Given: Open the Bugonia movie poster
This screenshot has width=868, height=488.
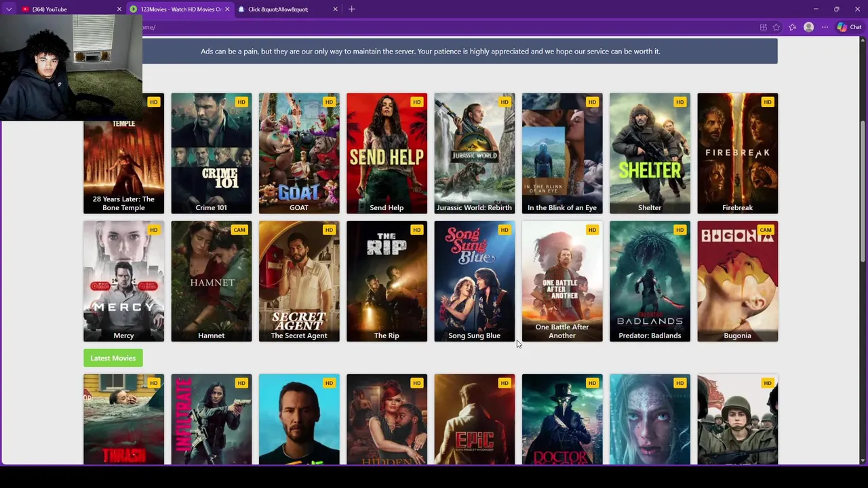Looking at the screenshot, I should (737, 281).
